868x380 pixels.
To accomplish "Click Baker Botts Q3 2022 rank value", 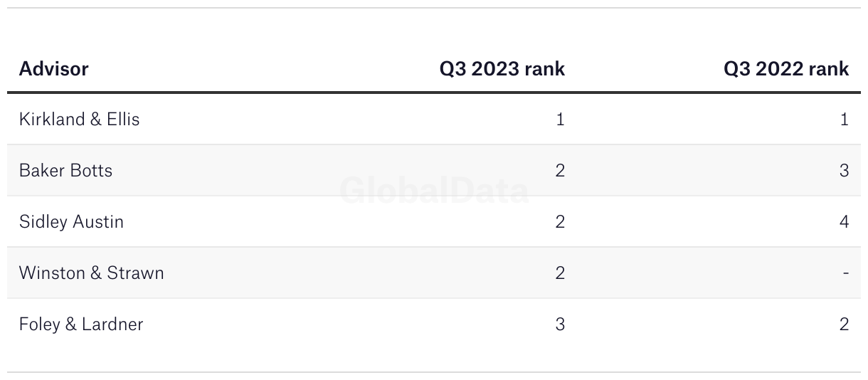I will 844,170.
